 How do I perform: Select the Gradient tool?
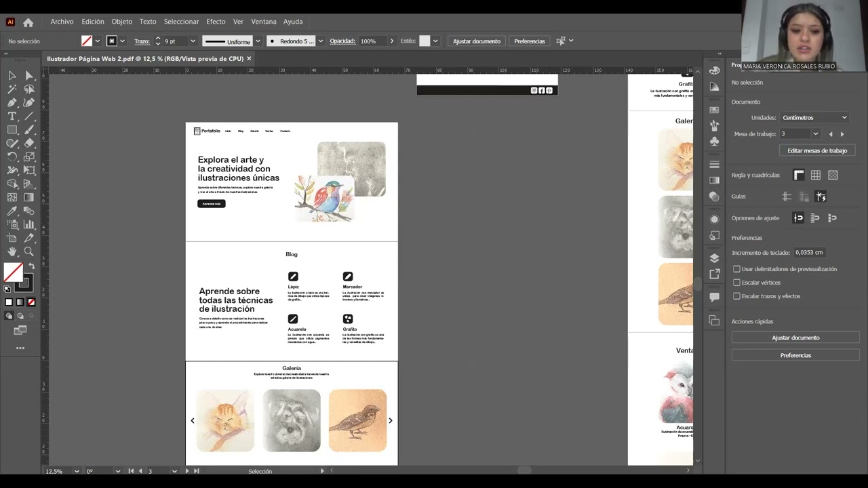29,197
